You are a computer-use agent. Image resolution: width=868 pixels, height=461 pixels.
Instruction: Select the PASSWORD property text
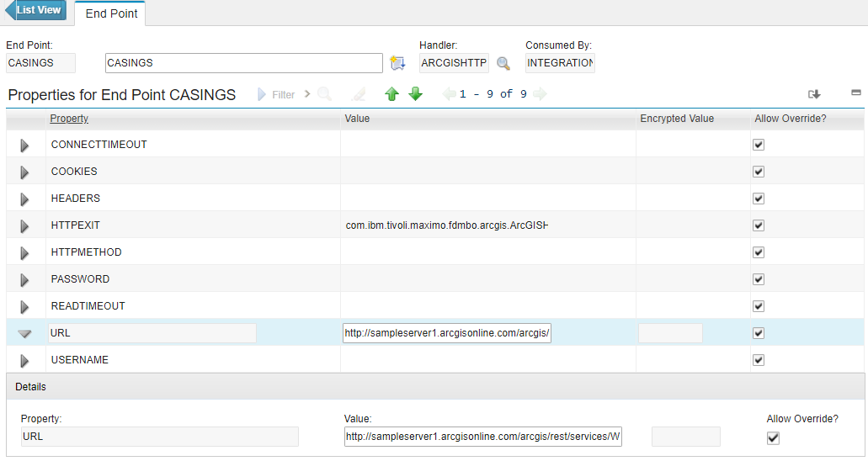pyautogui.click(x=80, y=279)
